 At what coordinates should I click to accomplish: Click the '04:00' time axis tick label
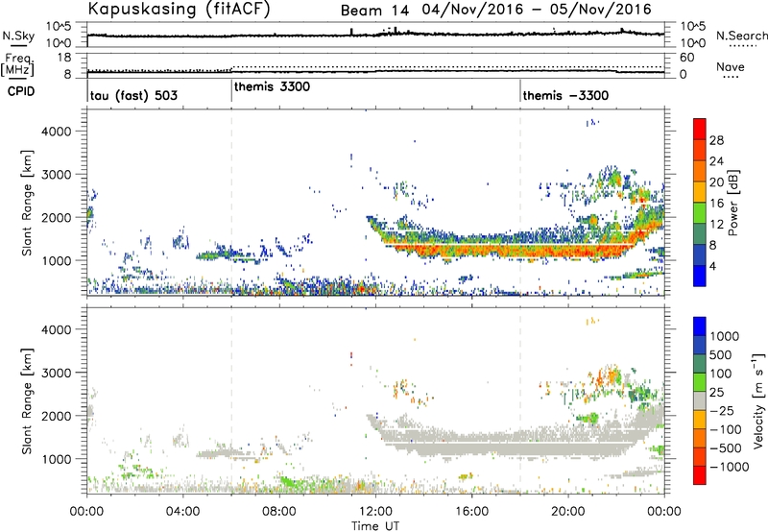coord(183,512)
